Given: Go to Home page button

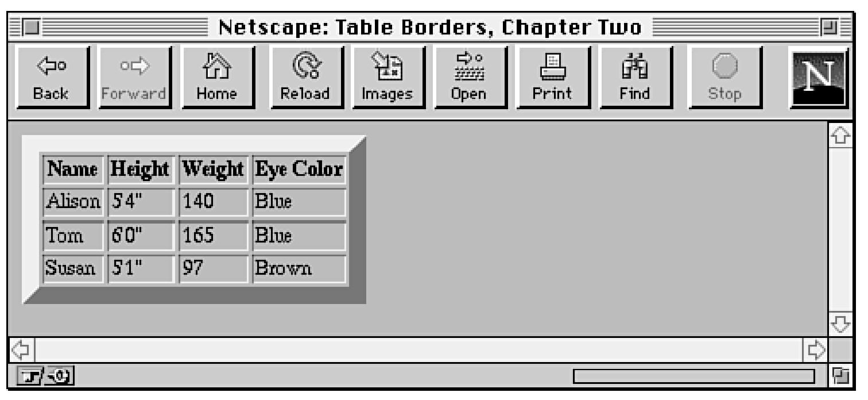Looking at the screenshot, I should [x=218, y=77].
